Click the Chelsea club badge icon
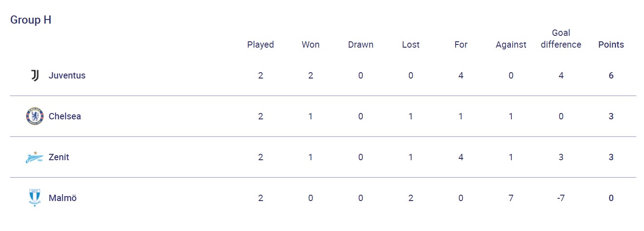 tap(34, 116)
